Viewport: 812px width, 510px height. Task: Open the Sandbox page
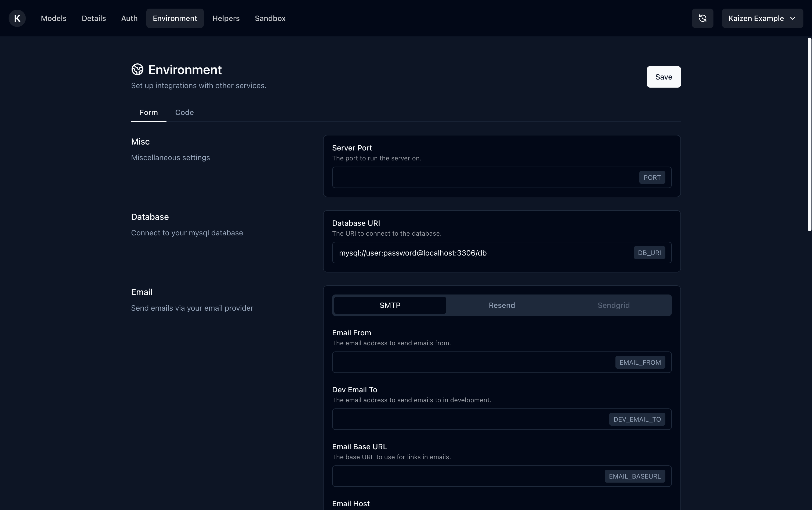tap(270, 18)
